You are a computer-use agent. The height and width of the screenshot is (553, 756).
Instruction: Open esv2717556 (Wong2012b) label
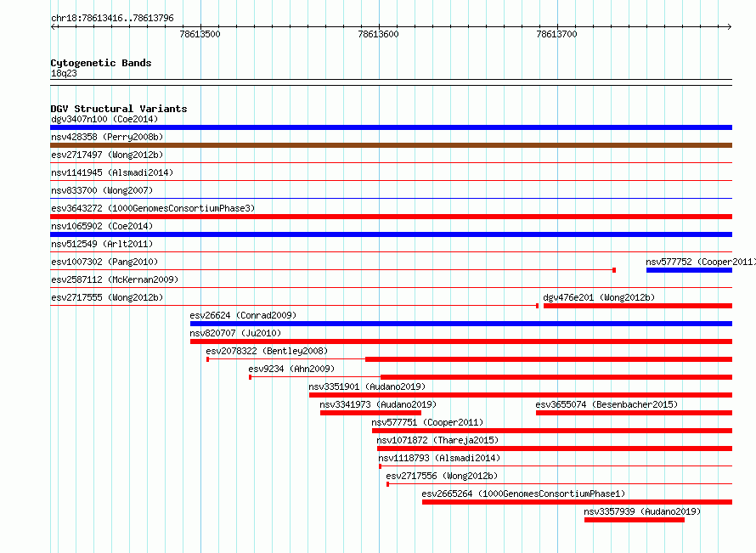[442, 476]
